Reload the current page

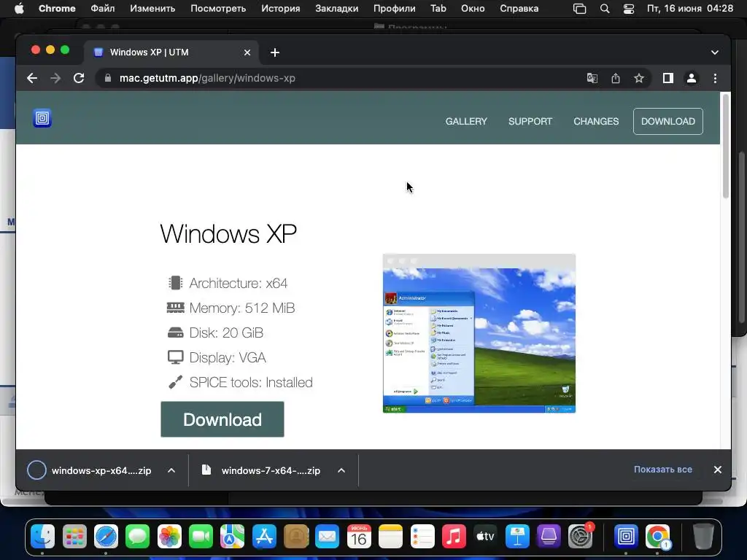[x=79, y=78]
